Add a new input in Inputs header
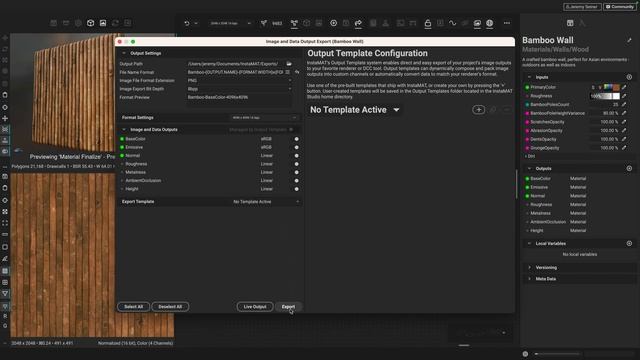This screenshot has width=640, height=360. [629, 77]
